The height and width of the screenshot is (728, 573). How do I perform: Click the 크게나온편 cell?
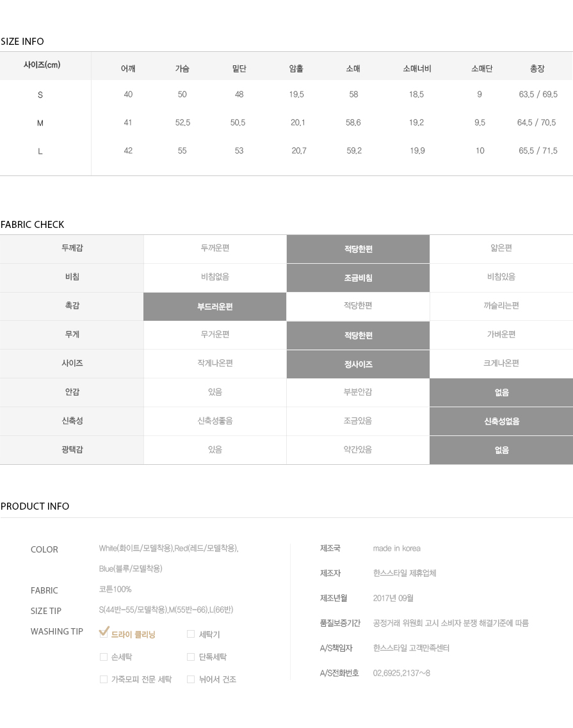501,364
